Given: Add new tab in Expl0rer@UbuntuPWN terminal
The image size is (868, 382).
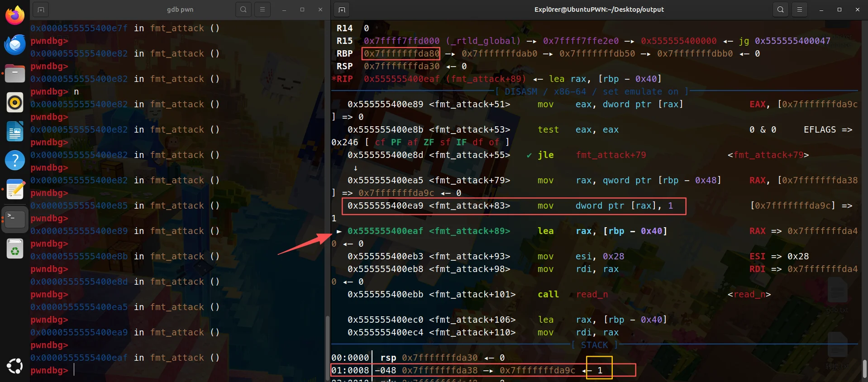Looking at the screenshot, I should (x=342, y=10).
